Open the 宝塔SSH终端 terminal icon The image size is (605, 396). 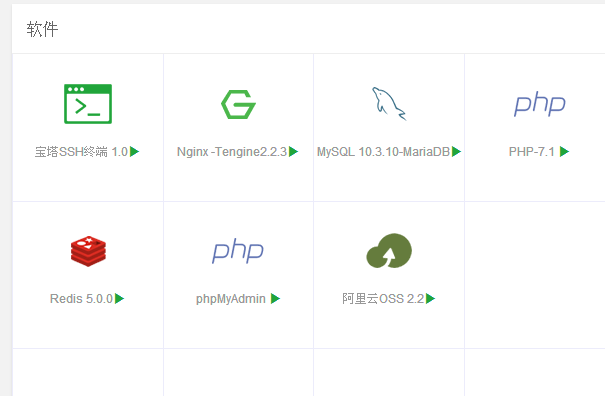pos(88,104)
